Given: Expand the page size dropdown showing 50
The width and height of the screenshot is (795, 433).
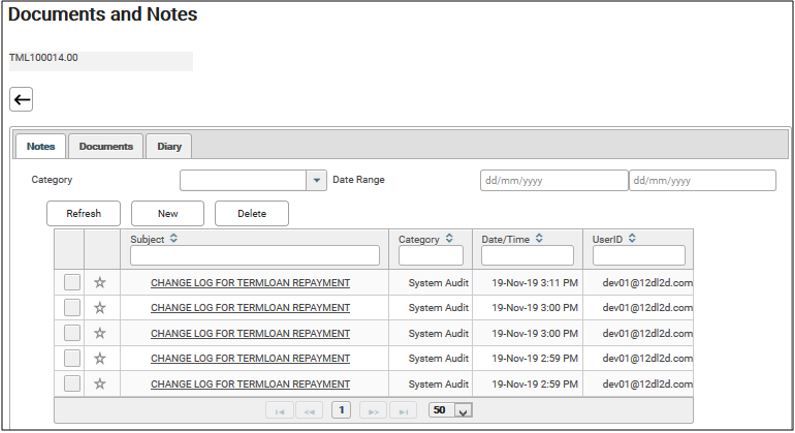Looking at the screenshot, I should (462, 411).
